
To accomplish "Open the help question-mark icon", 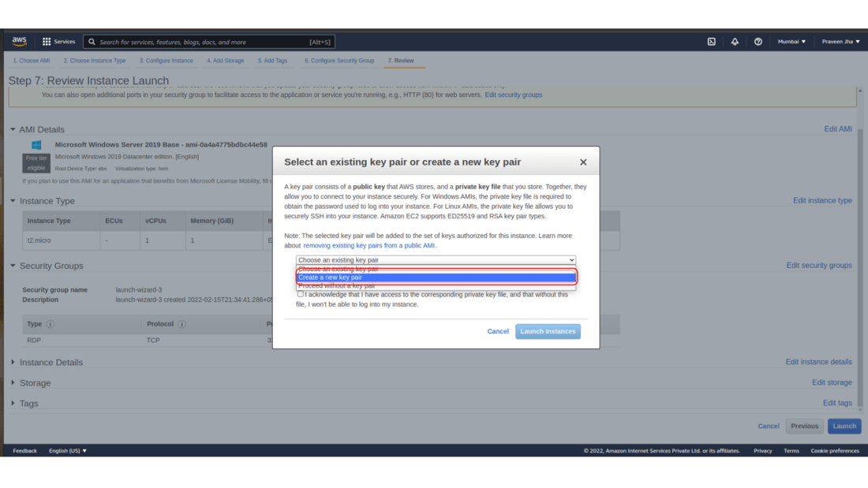I will coord(758,42).
